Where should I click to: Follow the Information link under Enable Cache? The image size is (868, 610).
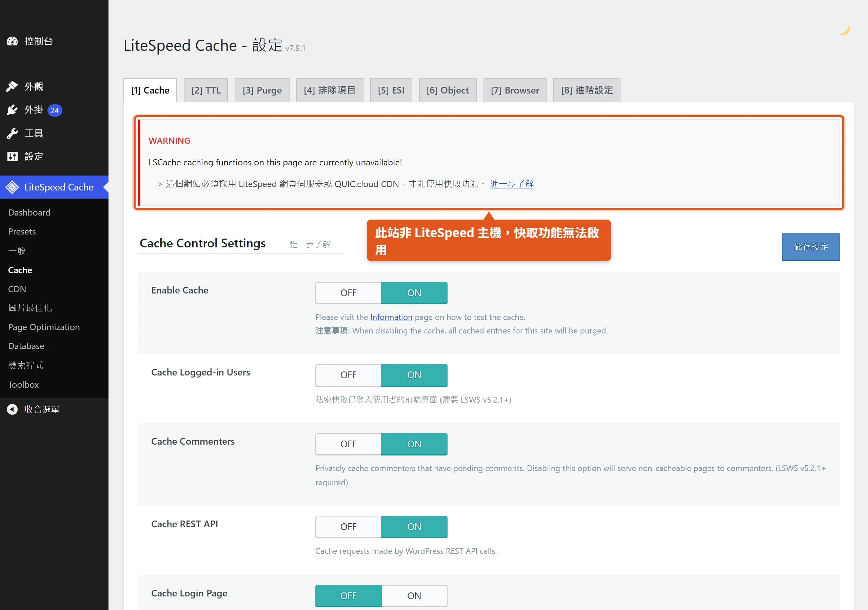[391, 317]
